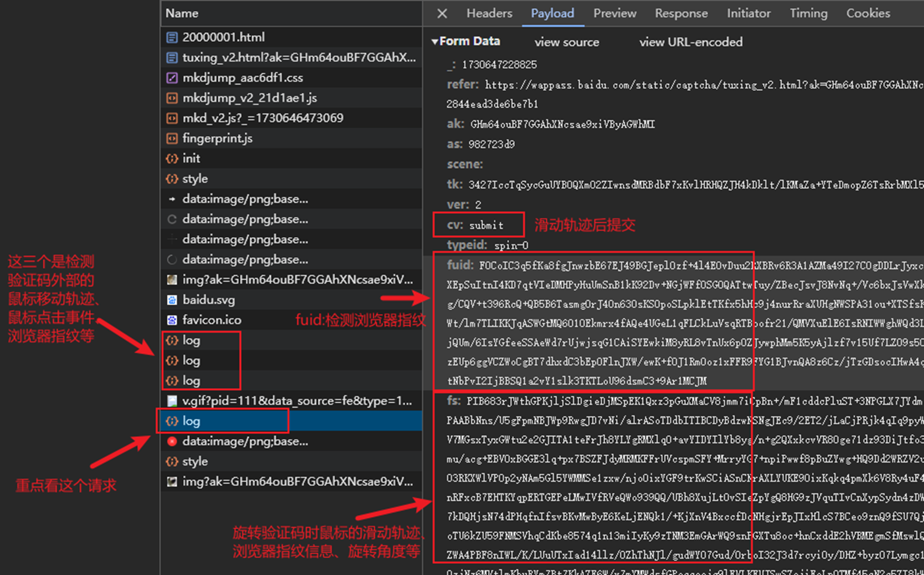Click the ak form data value
The image size is (924, 575).
pyautogui.click(x=562, y=124)
